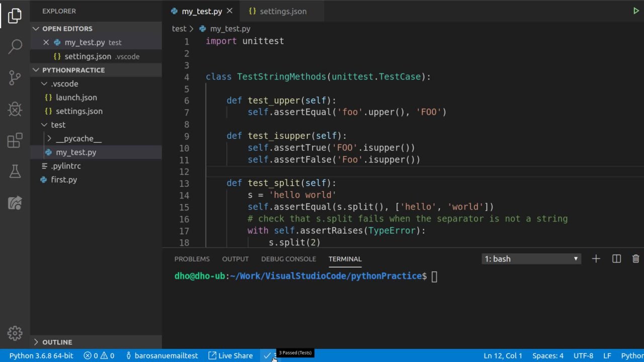
Task: Click Live Share in status bar
Action: pos(230,355)
